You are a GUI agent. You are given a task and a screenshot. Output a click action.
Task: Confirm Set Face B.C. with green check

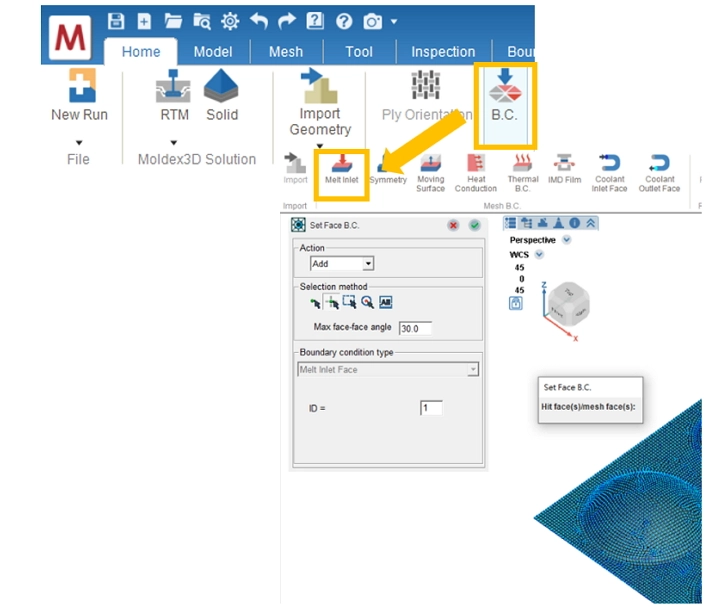point(474,226)
